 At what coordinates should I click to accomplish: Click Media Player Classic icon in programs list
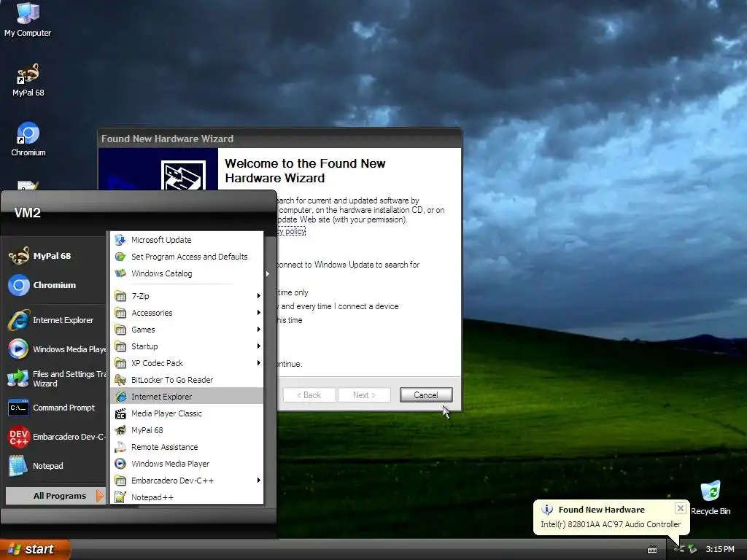click(120, 413)
